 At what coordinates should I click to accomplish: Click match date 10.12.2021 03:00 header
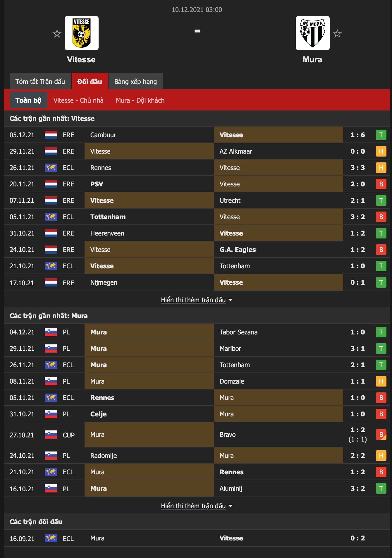click(x=197, y=10)
